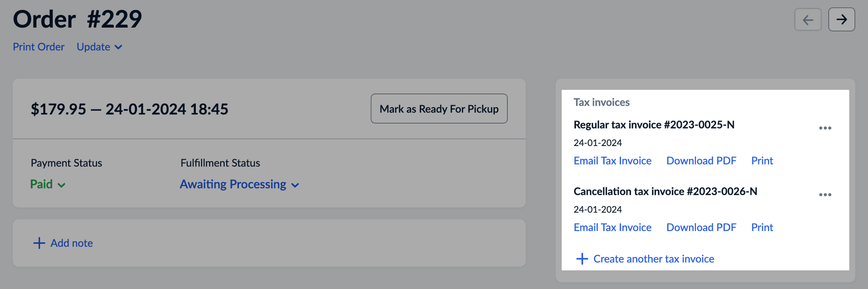868x289 pixels.
Task: Email the Regular tax invoice
Action: (612, 161)
